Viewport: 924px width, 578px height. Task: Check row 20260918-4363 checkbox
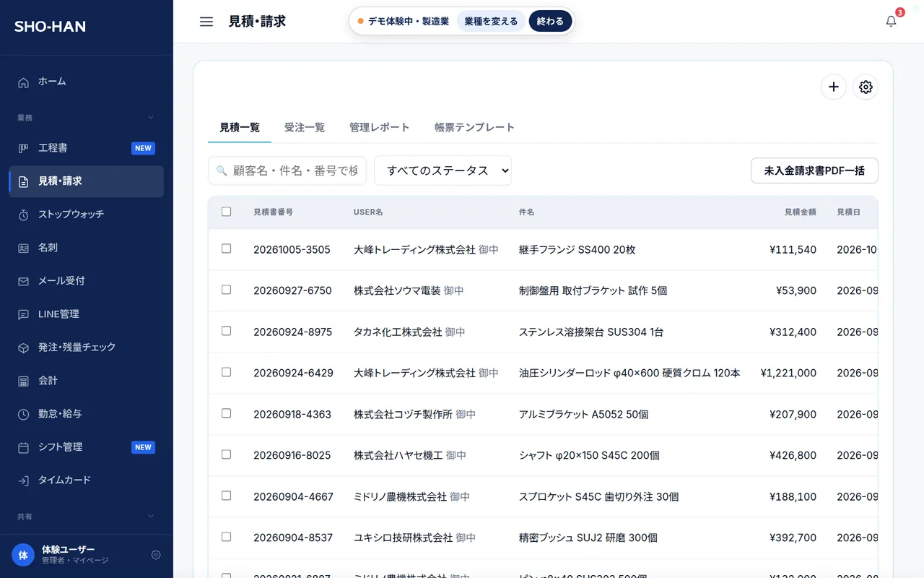(227, 413)
